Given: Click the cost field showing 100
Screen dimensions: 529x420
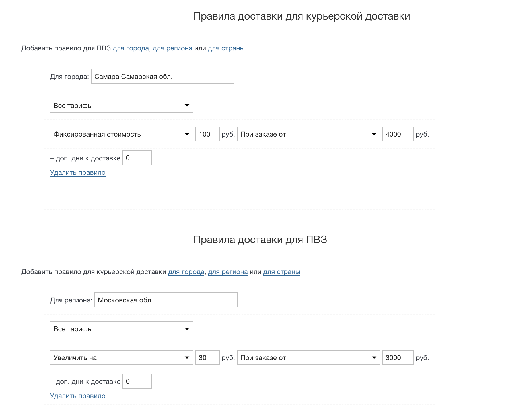Looking at the screenshot, I should click(x=207, y=134).
